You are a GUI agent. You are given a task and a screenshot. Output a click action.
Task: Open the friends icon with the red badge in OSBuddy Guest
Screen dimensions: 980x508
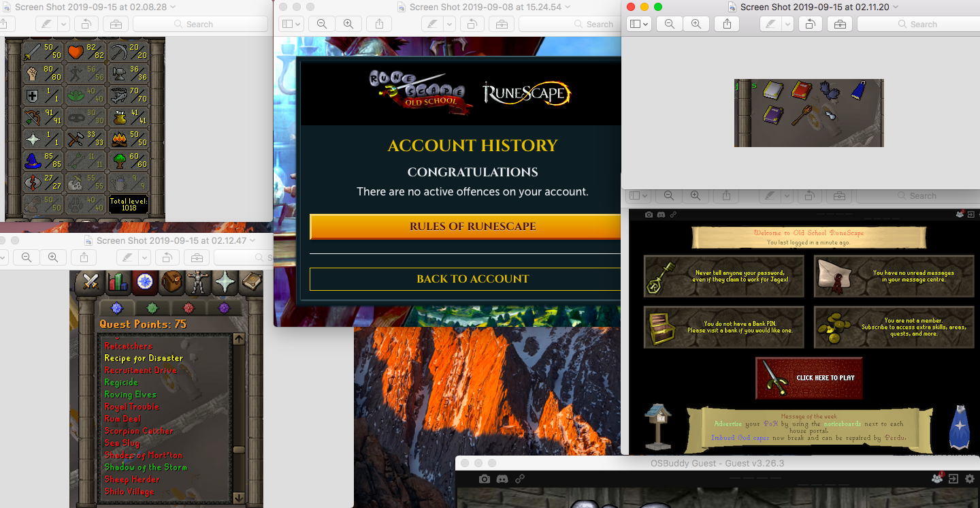coord(938,478)
